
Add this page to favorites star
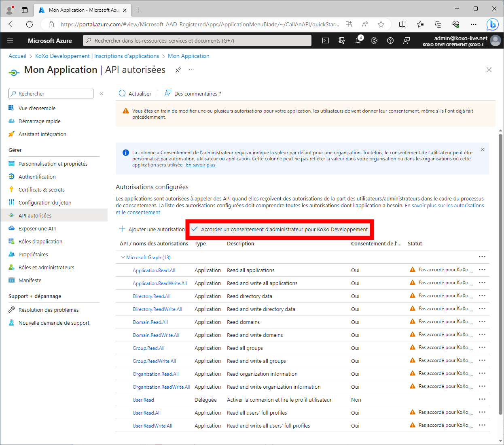381,24
